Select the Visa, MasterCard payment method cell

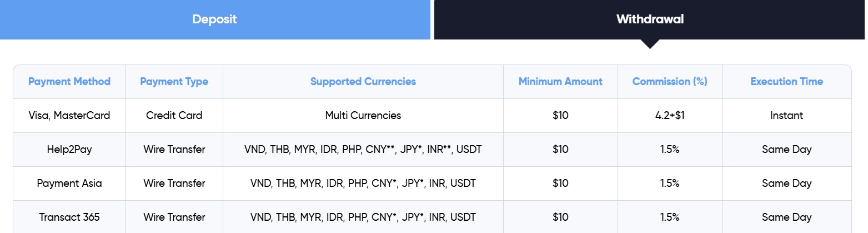coord(69,116)
